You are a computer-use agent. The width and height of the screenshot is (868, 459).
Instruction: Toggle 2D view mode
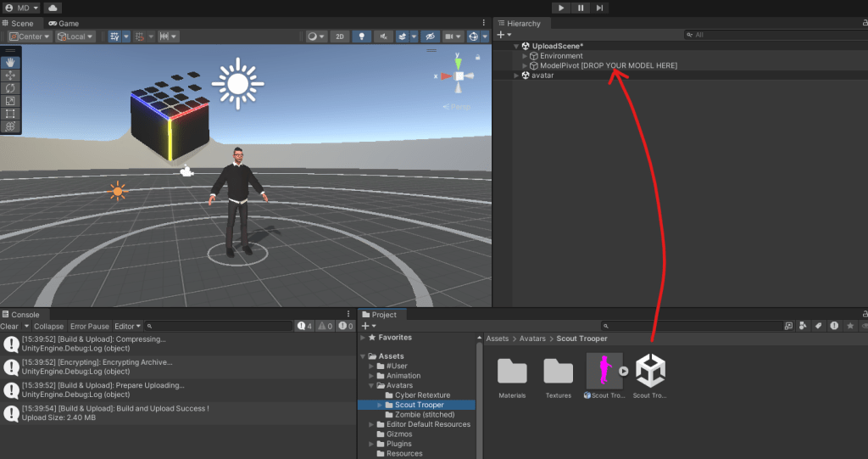tap(339, 36)
